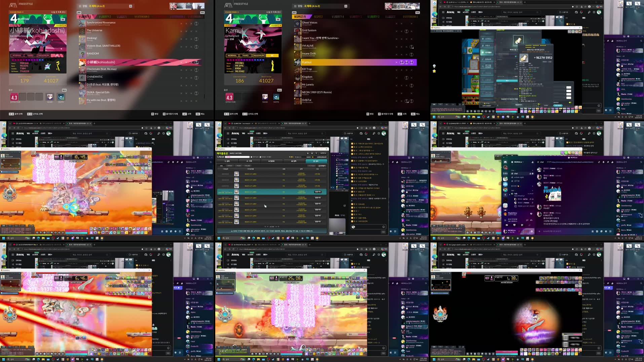Choose HARD difficulty in the kohiodoshi frame
The image size is (644, 362).
pyautogui.click(x=30, y=56)
